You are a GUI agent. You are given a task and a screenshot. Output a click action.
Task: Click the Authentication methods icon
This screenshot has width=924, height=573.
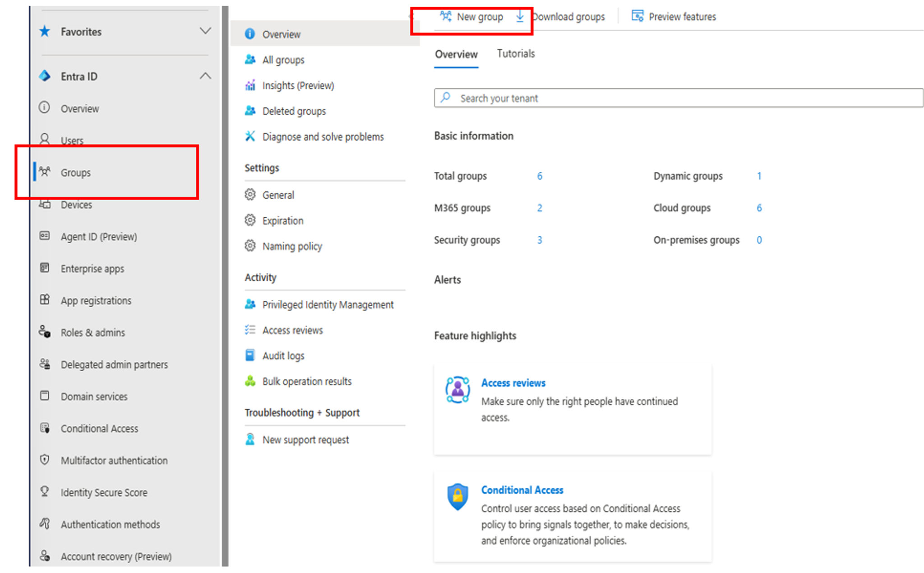pyautogui.click(x=45, y=523)
